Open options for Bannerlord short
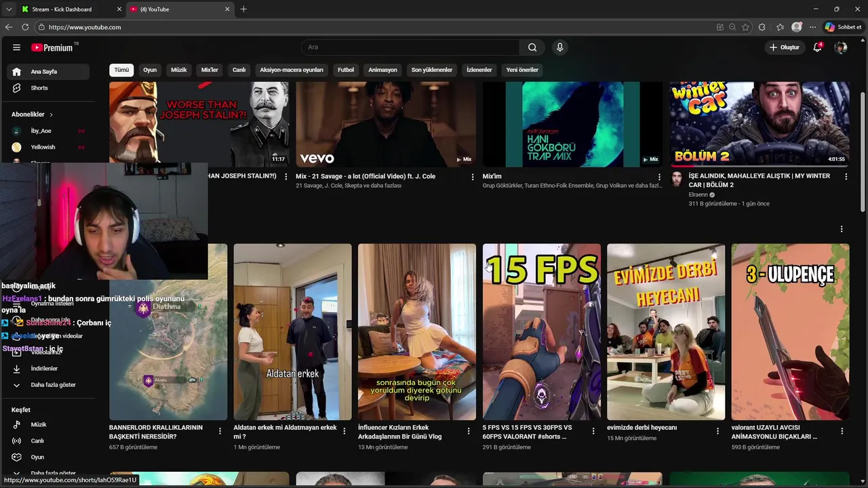The height and width of the screenshot is (488, 868). click(x=220, y=431)
